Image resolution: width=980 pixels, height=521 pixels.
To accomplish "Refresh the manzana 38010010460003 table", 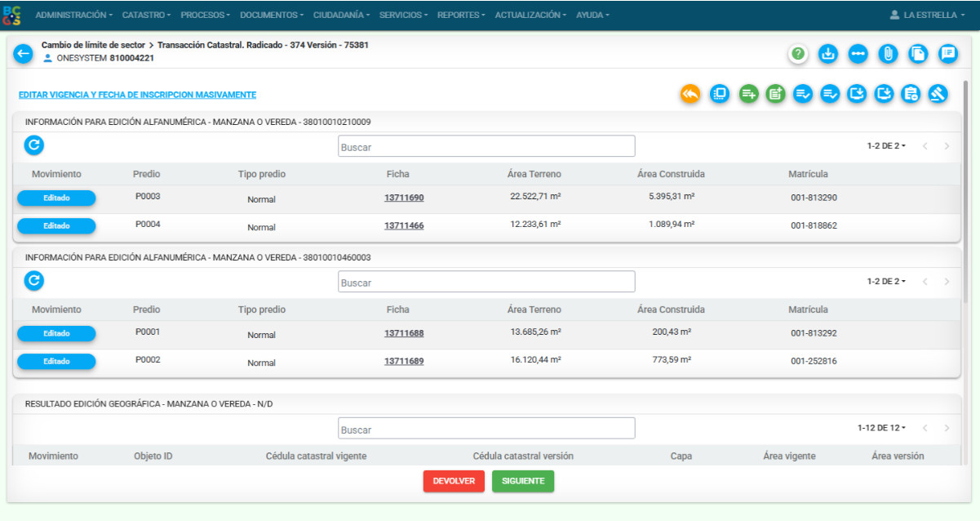I will tap(33, 281).
